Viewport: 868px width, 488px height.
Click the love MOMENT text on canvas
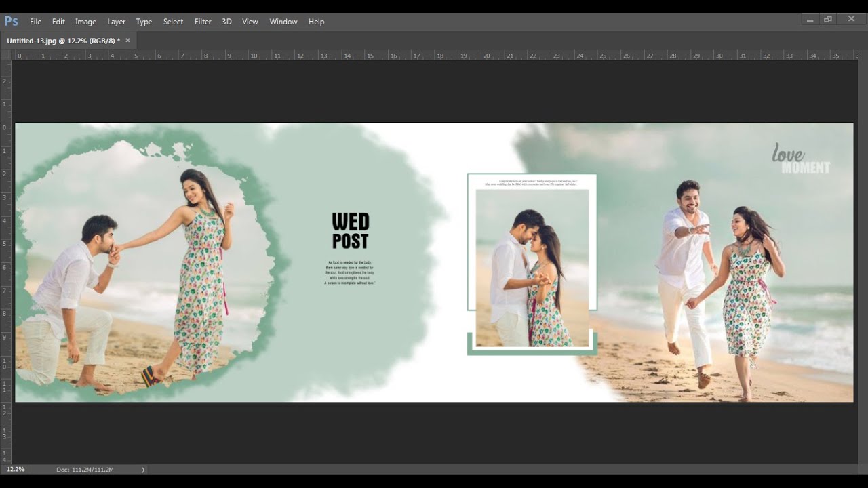(800, 159)
